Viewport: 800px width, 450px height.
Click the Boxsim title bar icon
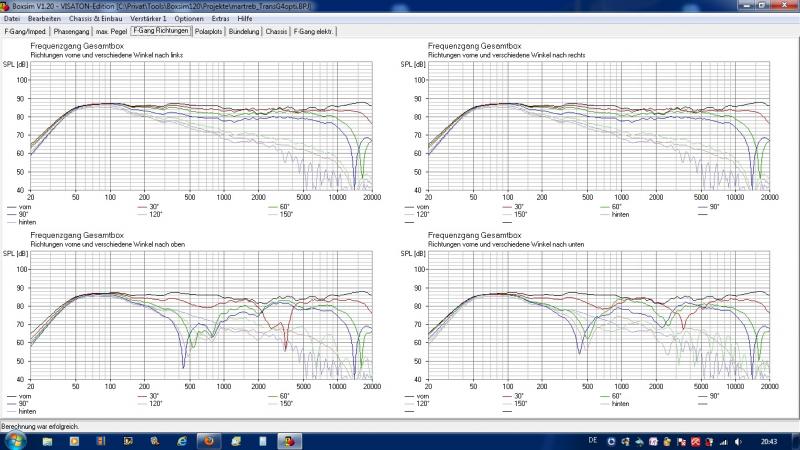click(6, 6)
